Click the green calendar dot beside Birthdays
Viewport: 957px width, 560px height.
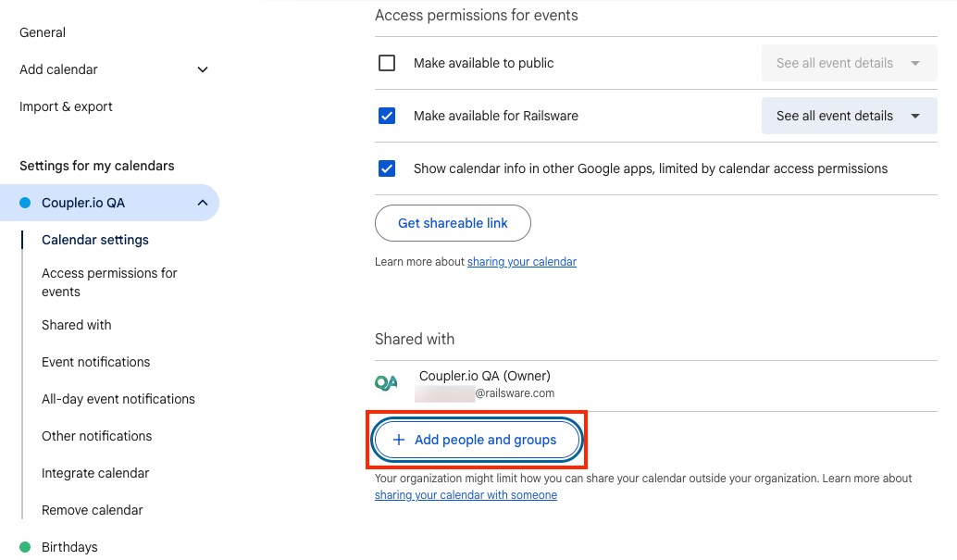pos(25,547)
